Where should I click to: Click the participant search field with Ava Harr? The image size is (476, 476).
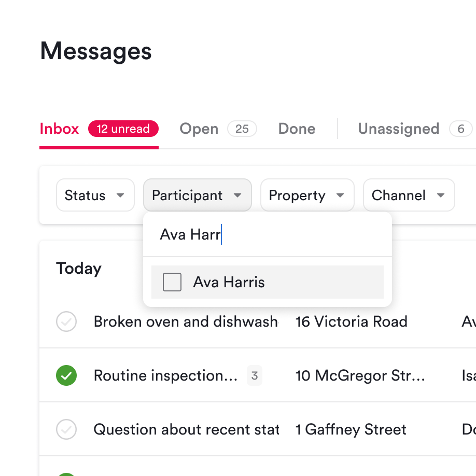[x=267, y=234]
